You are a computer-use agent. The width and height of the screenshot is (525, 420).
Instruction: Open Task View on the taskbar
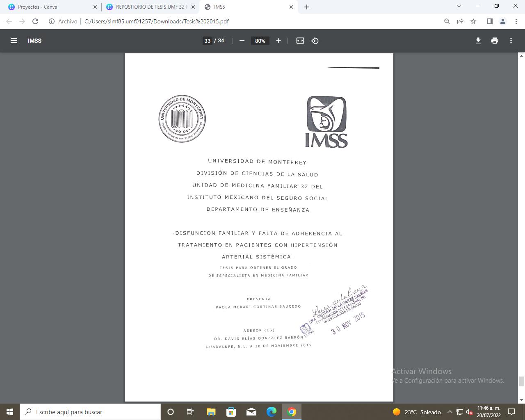[x=190, y=412]
